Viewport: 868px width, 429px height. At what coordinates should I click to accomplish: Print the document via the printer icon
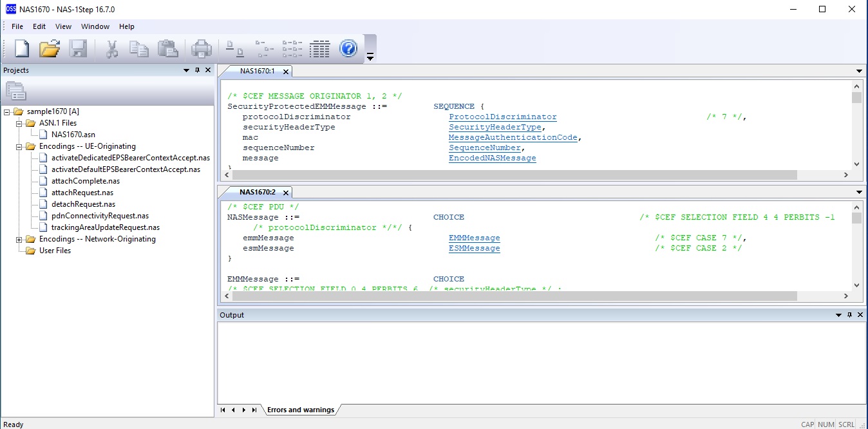point(202,49)
